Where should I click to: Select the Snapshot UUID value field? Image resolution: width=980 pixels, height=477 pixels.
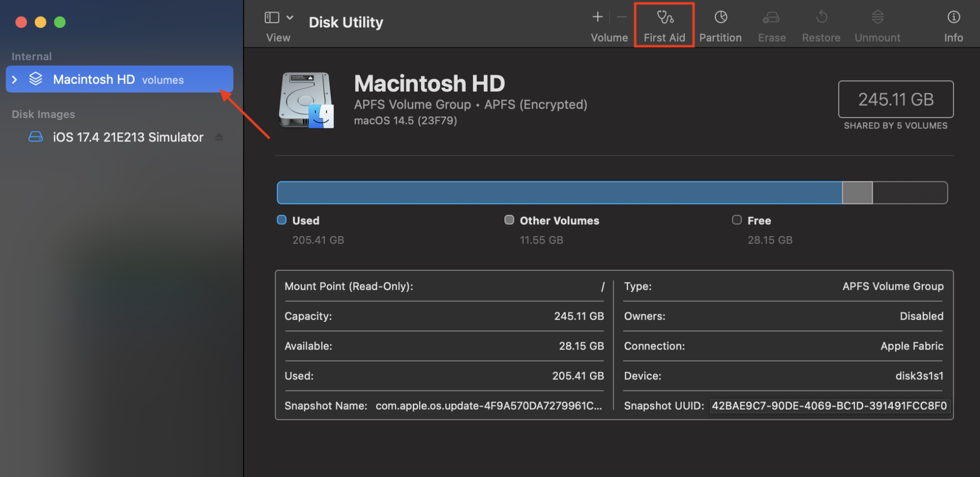tap(829, 405)
